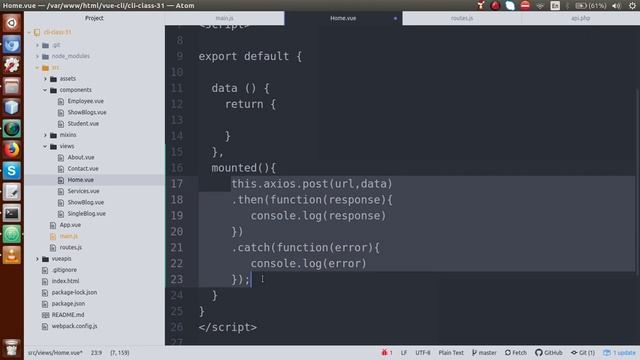Open the Git (1) changes panel

(x=582, y=352)
